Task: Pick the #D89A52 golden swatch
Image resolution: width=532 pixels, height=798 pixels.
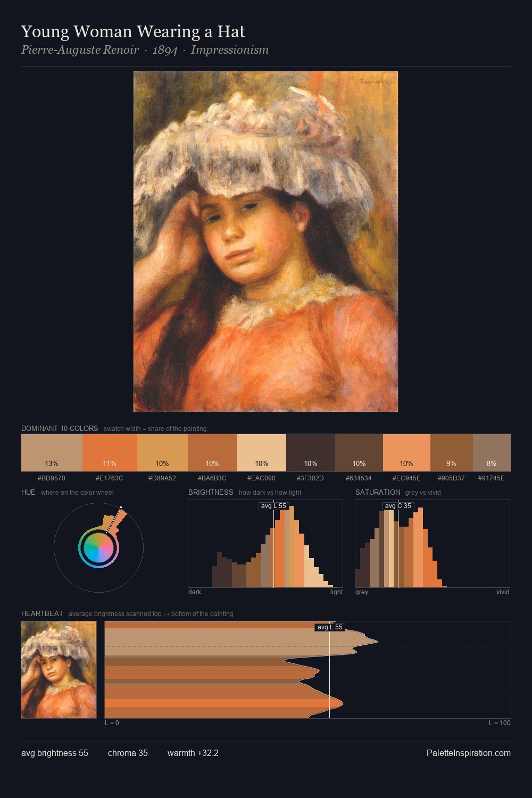Action: click(x=162, y=453)
